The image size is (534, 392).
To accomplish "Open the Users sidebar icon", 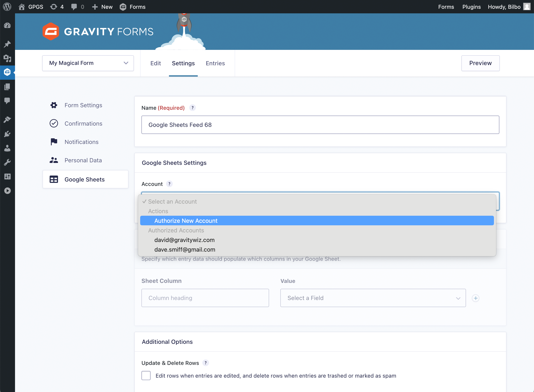I will click(7, 148).
